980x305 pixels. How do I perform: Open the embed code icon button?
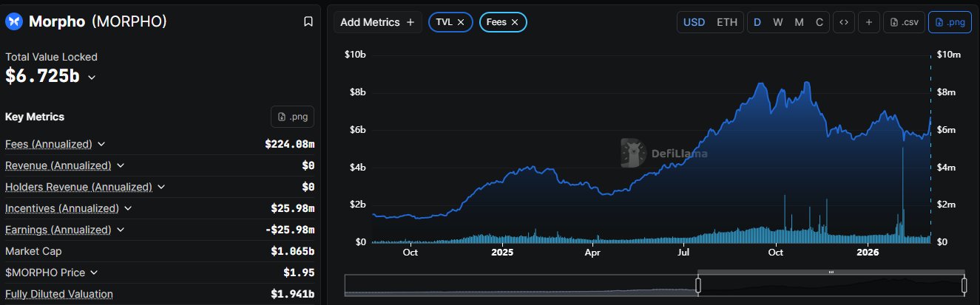click(842, 22)
